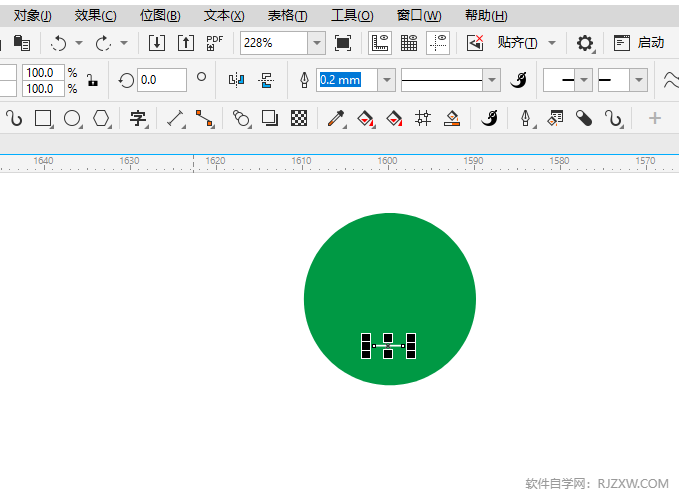Click the 0.2 mm outline width field
The width and height of the screenshot is (679, 501).
coord(347,80)
